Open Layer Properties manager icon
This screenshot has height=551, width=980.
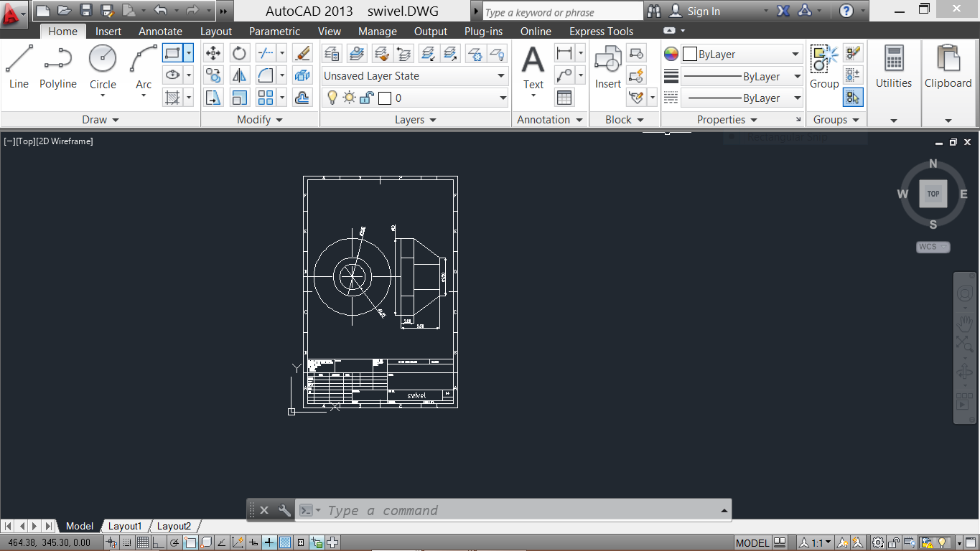332,53
